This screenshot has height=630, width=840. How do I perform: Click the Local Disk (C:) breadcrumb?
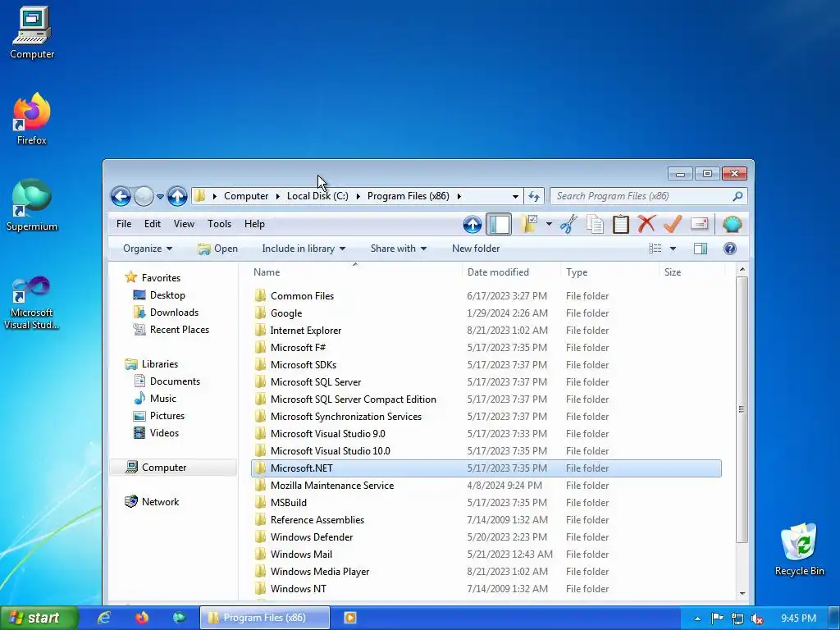pyautogui.click(x=317, y=197)
